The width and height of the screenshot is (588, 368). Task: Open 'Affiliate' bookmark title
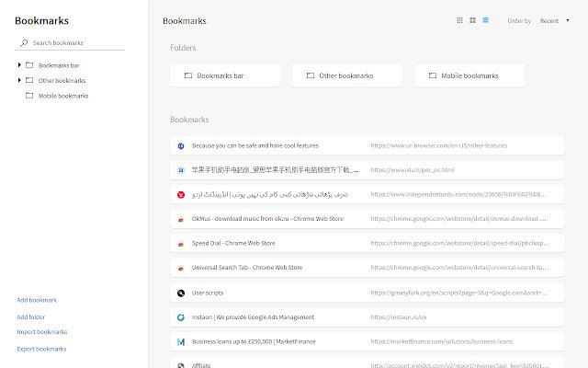pyautogui.click(x=201, y=365)
